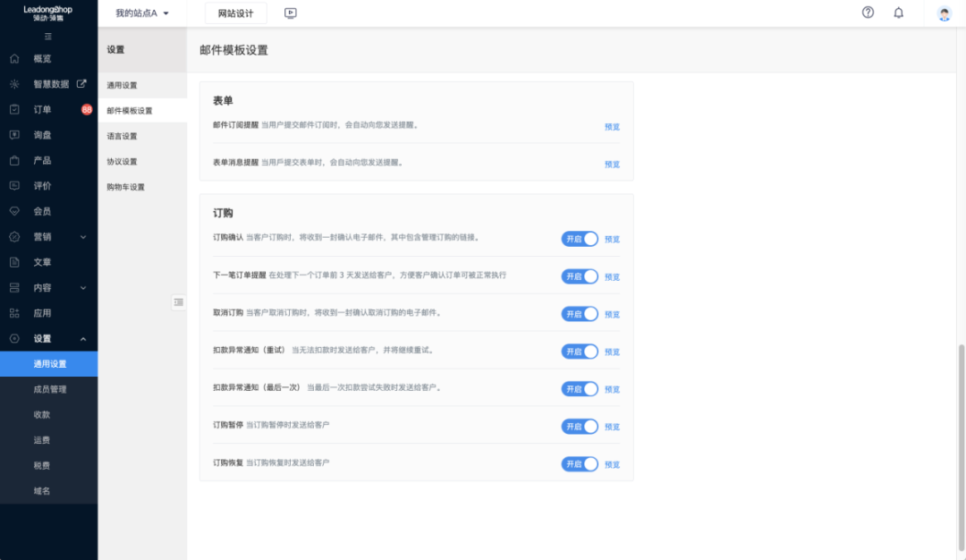Select 语言设置 in the settings menu

click(123, 136)
